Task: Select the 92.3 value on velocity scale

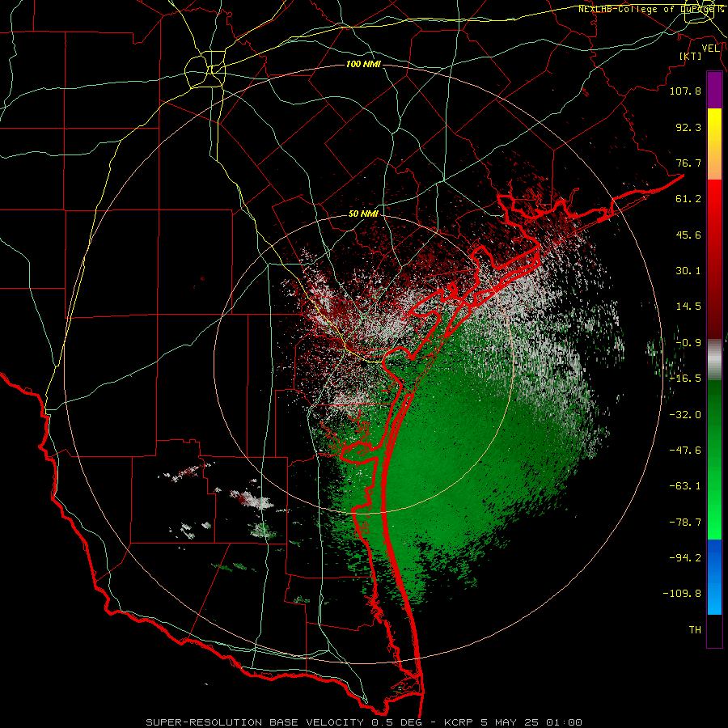Action: (x=688, y=127)
